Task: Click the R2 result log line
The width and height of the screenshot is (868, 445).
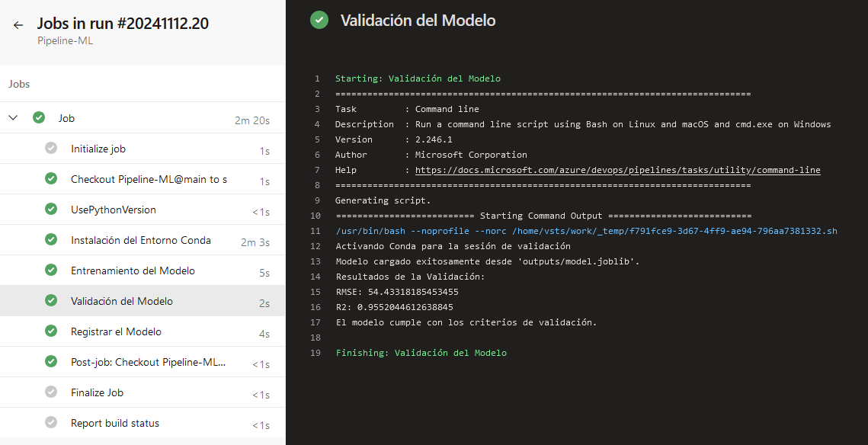Action: coord(394,307)
